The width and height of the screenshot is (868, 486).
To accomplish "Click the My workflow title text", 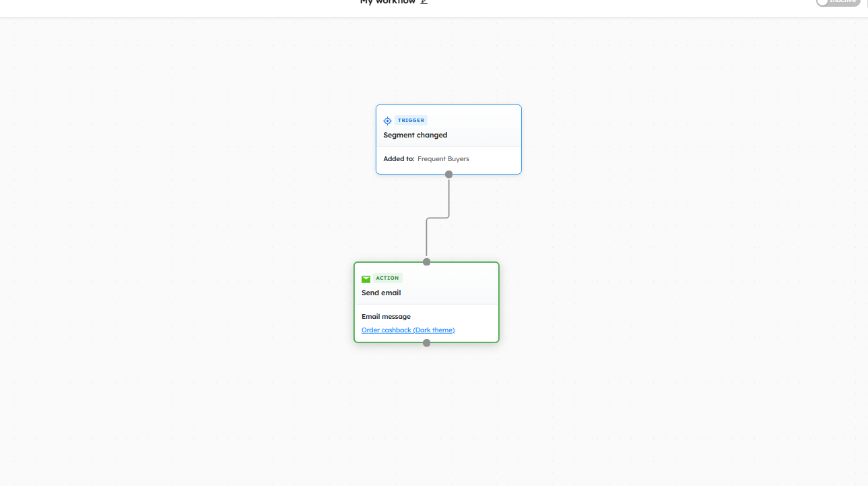I will tap(388, 2).
